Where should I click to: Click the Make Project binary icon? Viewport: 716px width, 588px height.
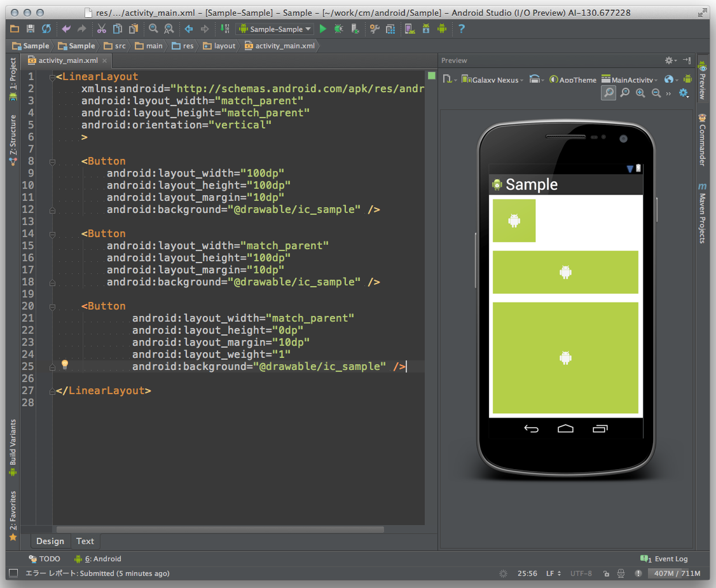(x=224, y=29)
